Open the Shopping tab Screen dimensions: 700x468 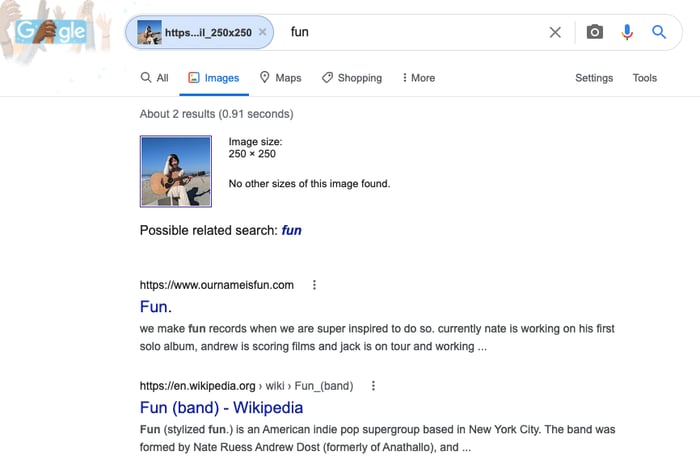(x=352, y=78)
